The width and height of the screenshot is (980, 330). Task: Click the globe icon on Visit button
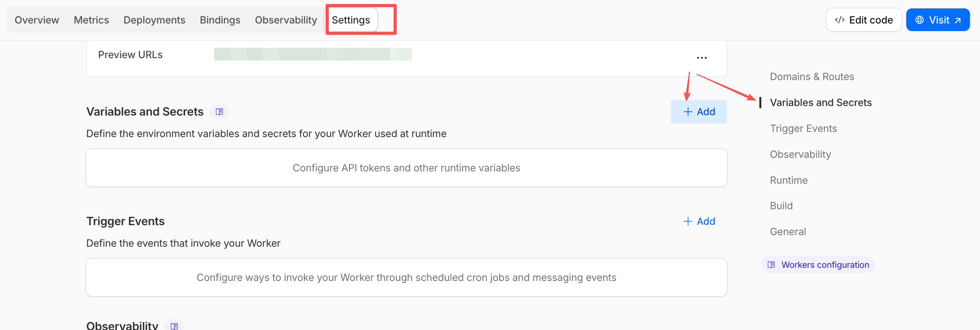pos(920,20)
